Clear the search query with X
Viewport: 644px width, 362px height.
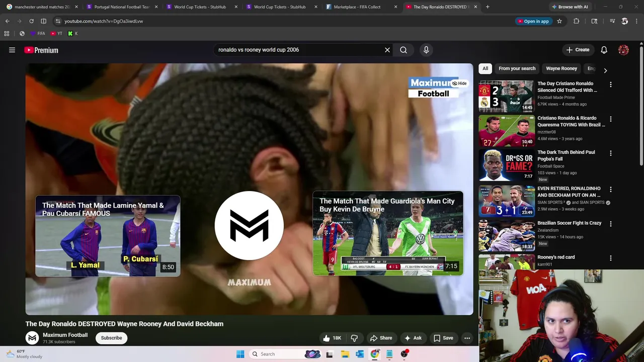[387, 50]
